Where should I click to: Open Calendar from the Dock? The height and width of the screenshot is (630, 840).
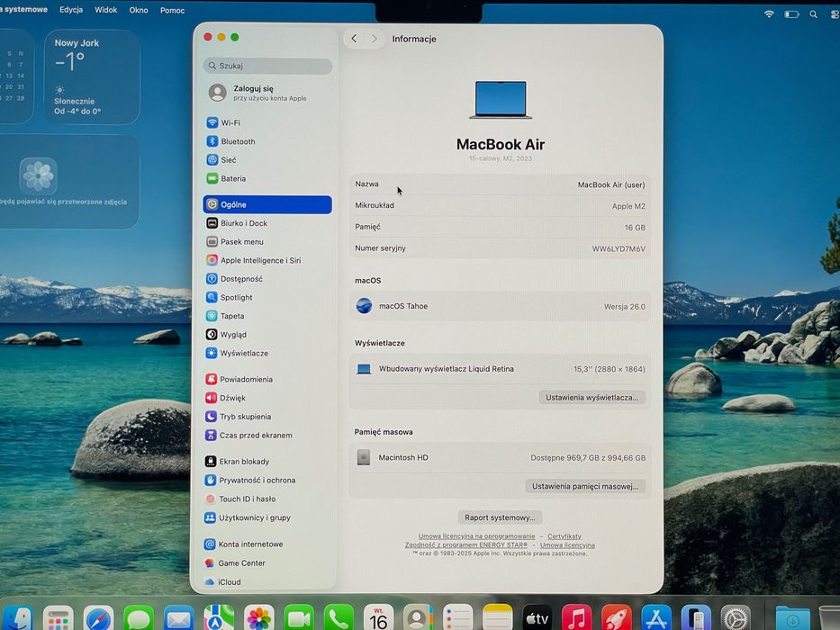coord(379,618)
